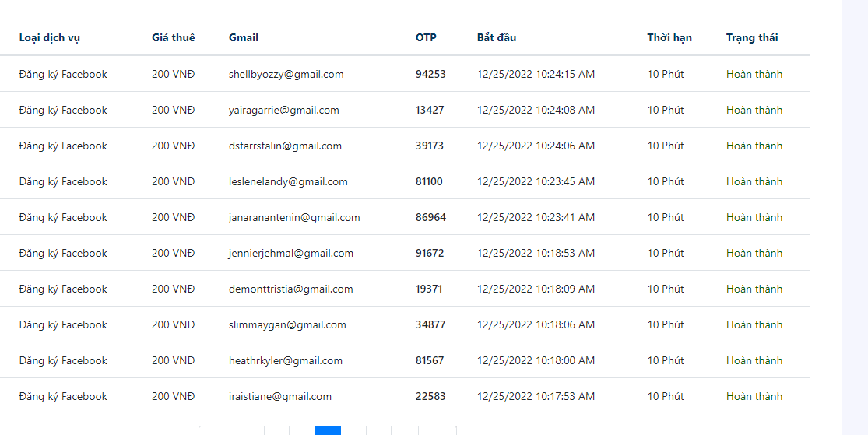Click start time 12/25/2022 10:24:06 AM
868x435 pixels.
536,146
